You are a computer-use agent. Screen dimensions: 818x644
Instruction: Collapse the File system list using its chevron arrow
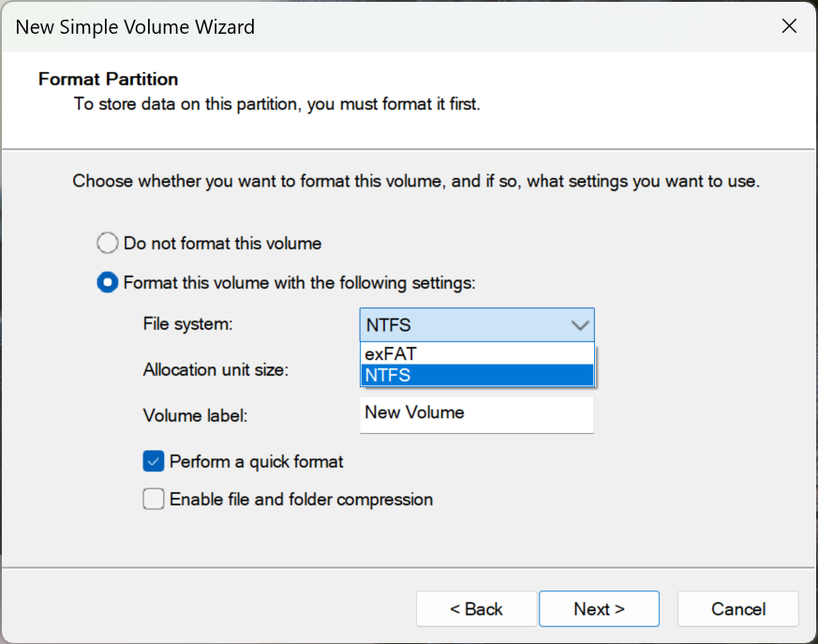[580, 326]
